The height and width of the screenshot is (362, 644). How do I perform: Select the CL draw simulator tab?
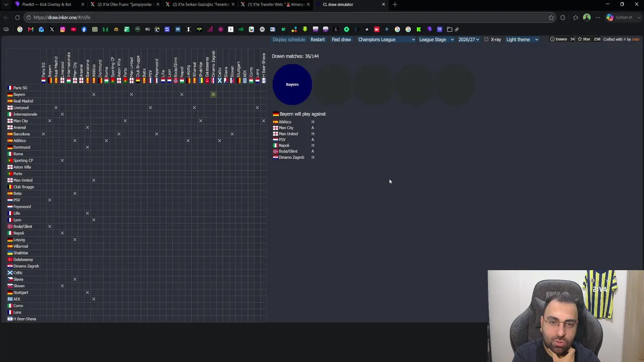(350, 5)
